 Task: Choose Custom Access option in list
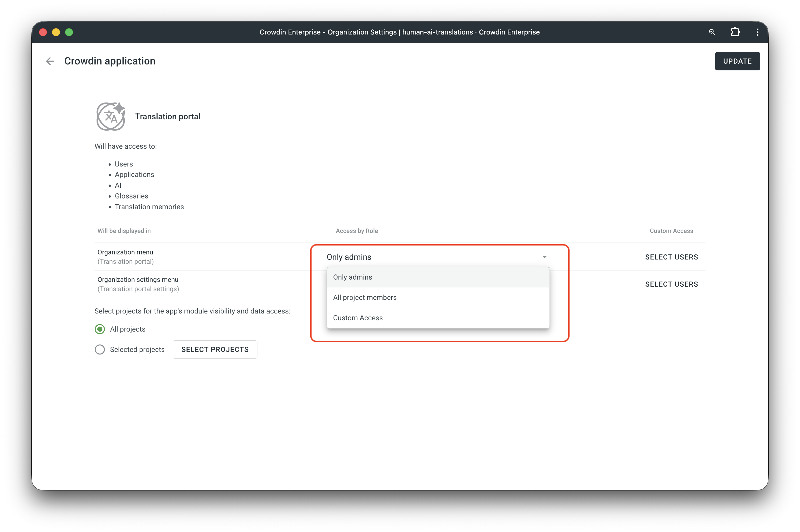click(x=438, y=318)
